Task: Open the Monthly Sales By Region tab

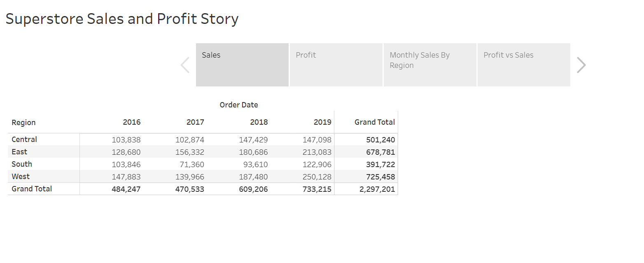Action: 430,65
